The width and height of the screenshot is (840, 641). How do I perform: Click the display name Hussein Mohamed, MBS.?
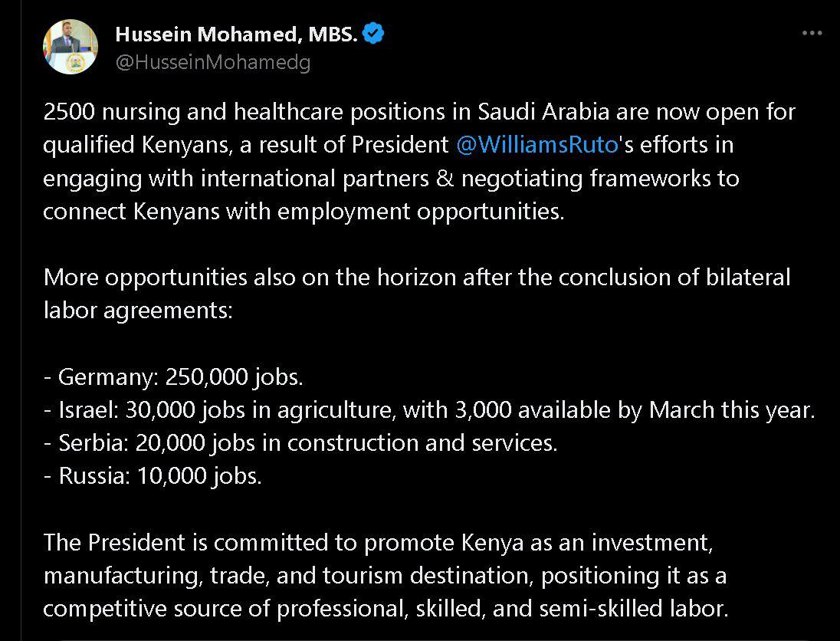(237, 35)
